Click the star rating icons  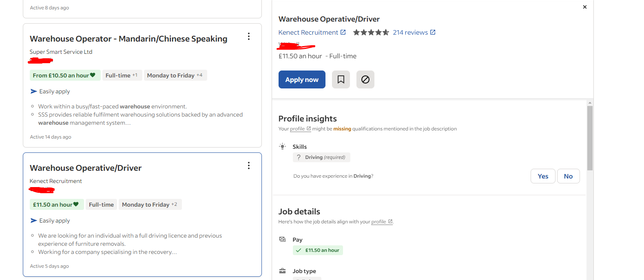371,32
